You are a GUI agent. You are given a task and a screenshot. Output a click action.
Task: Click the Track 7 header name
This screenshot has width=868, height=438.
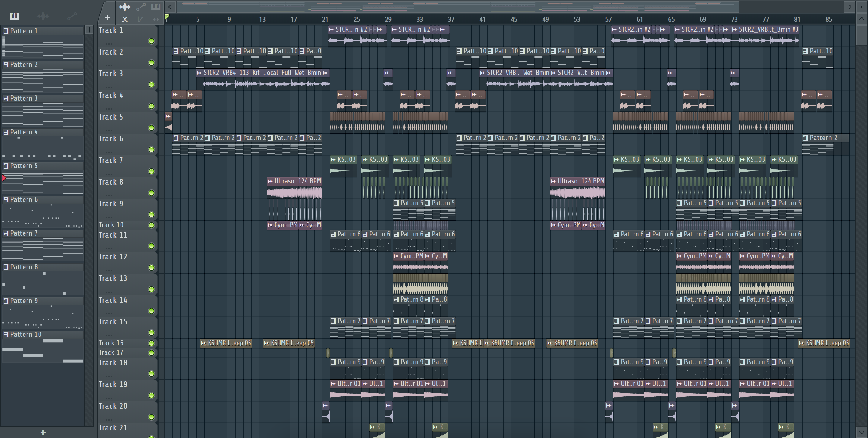pos(111,160)
